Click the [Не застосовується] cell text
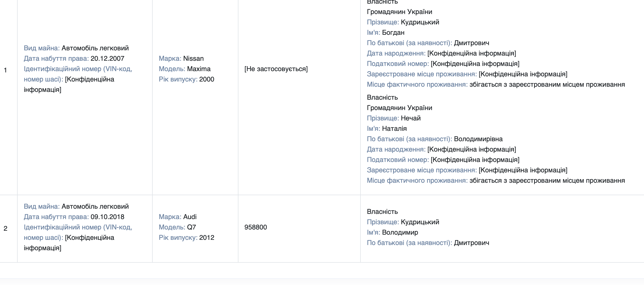644x285 pixels. 276,69
